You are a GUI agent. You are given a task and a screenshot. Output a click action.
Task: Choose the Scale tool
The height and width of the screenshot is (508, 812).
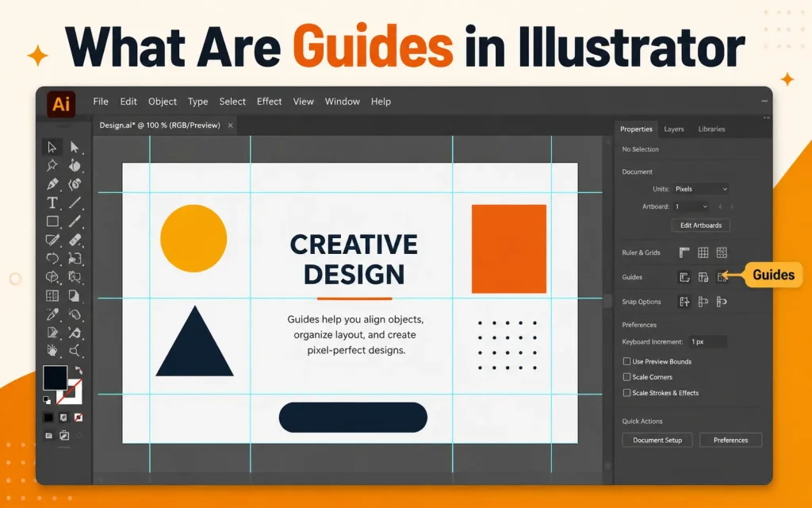click(75, 258)
